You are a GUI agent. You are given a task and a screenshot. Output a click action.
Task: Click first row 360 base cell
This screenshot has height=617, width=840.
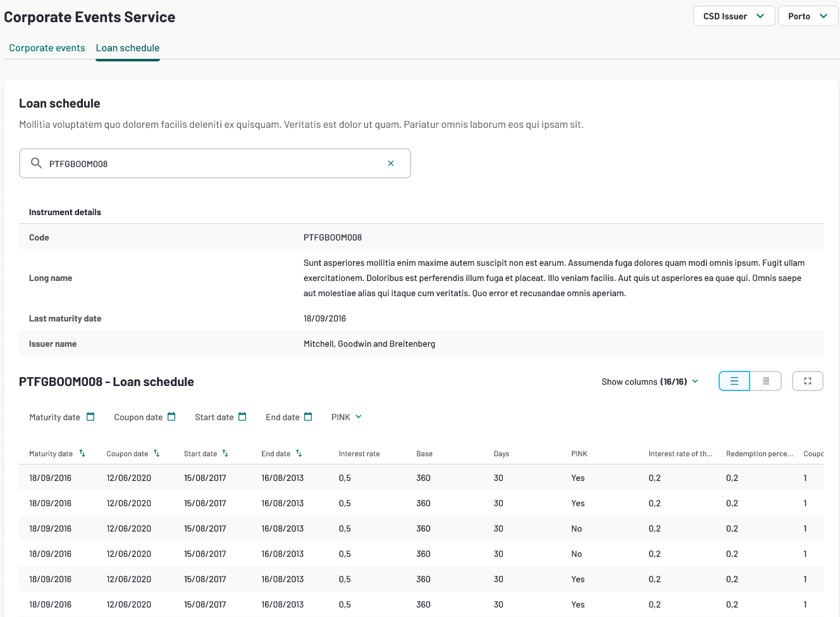point(423,478)
